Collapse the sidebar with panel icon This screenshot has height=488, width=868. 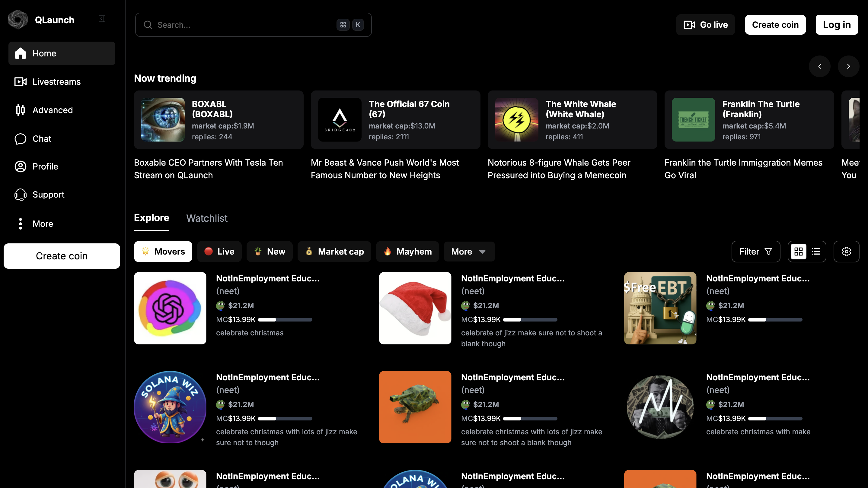click(x=102, y=19)
